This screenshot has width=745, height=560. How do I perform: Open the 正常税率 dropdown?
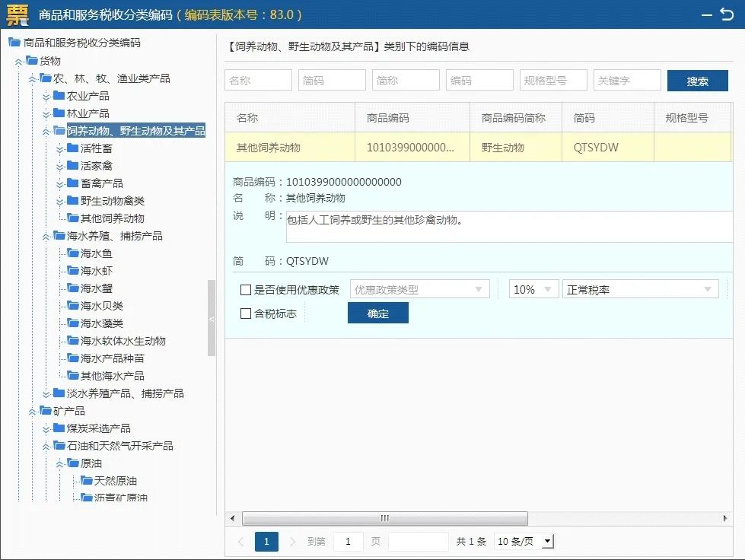[x=641, y=289]
